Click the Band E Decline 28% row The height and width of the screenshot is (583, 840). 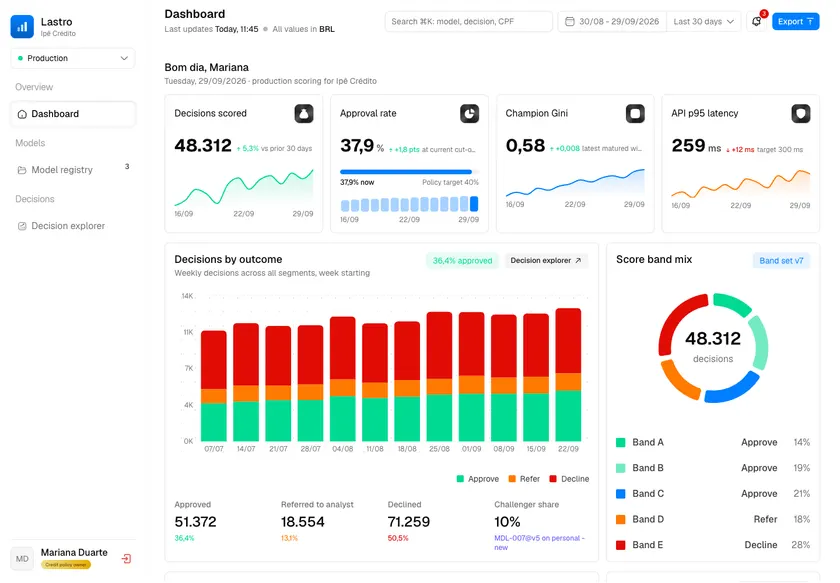click(712, 545)
